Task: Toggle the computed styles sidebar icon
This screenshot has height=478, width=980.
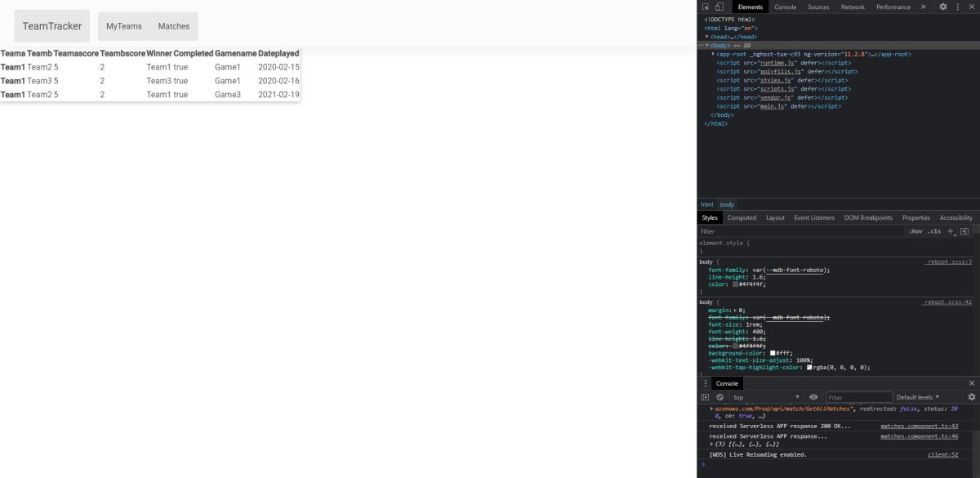Action: click(x=964, y=231)
